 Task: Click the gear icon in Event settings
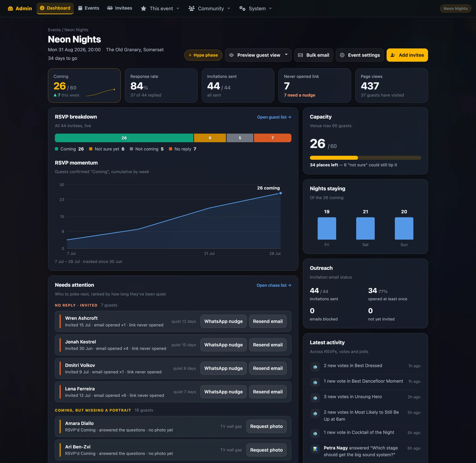(342, 55)
